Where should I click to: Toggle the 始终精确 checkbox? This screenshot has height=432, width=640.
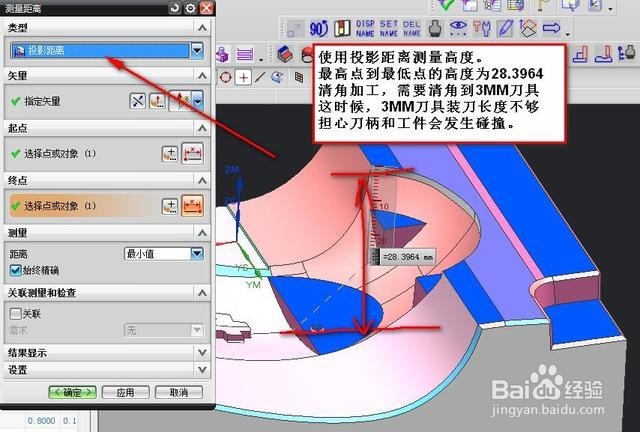[16, 270]
